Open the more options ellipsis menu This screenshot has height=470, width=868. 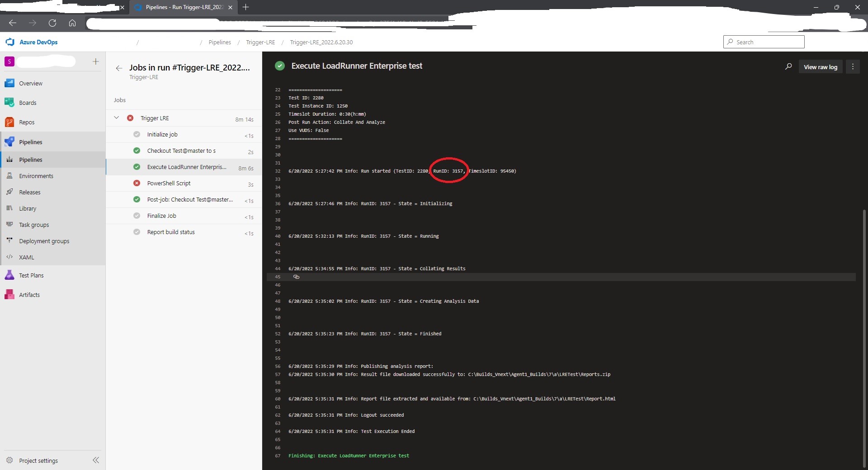853,66
